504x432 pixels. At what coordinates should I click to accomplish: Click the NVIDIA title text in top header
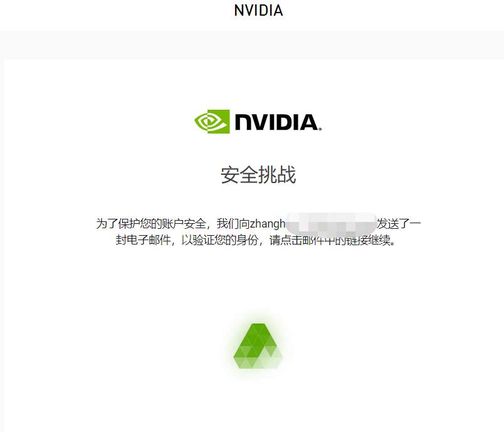258,10
